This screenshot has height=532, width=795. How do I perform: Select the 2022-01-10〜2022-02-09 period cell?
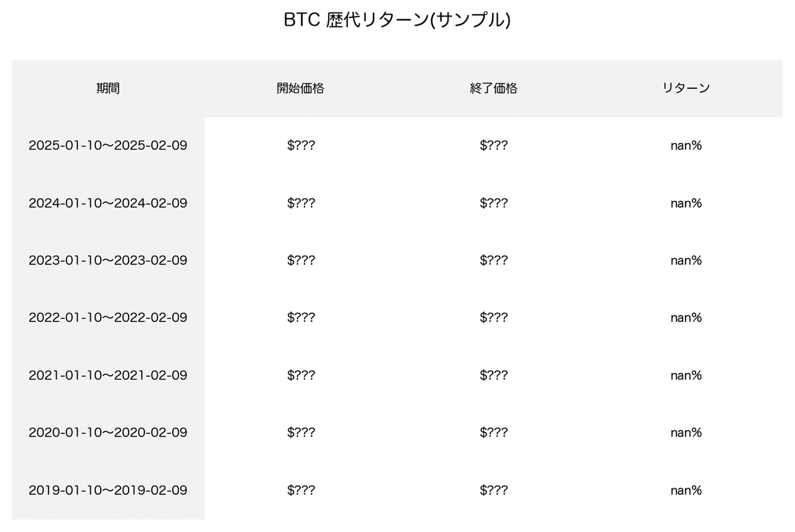pyautogui.click(x=108, y=317)
